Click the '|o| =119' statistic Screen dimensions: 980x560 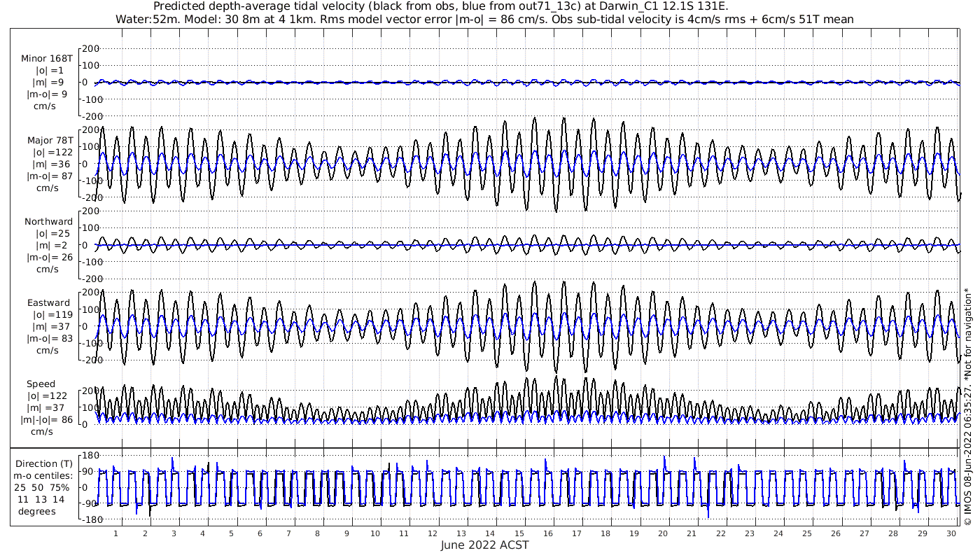pyautogui.click(x=52, y=315)
